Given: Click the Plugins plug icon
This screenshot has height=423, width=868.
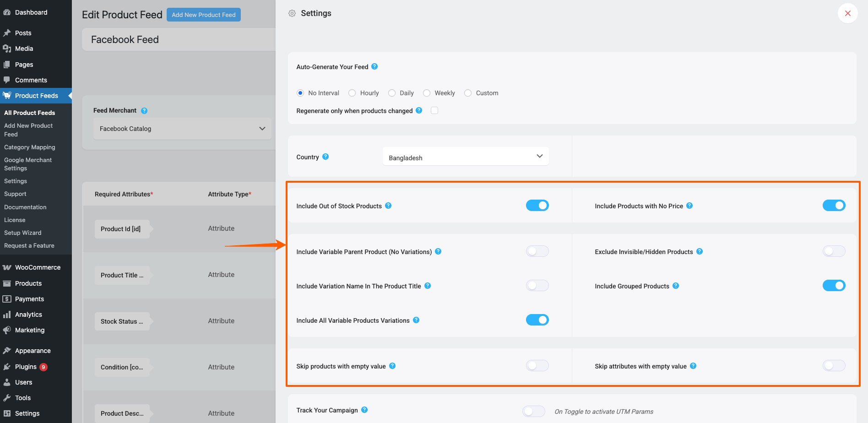Looking at the screenshot, I should tap(7, 367).
